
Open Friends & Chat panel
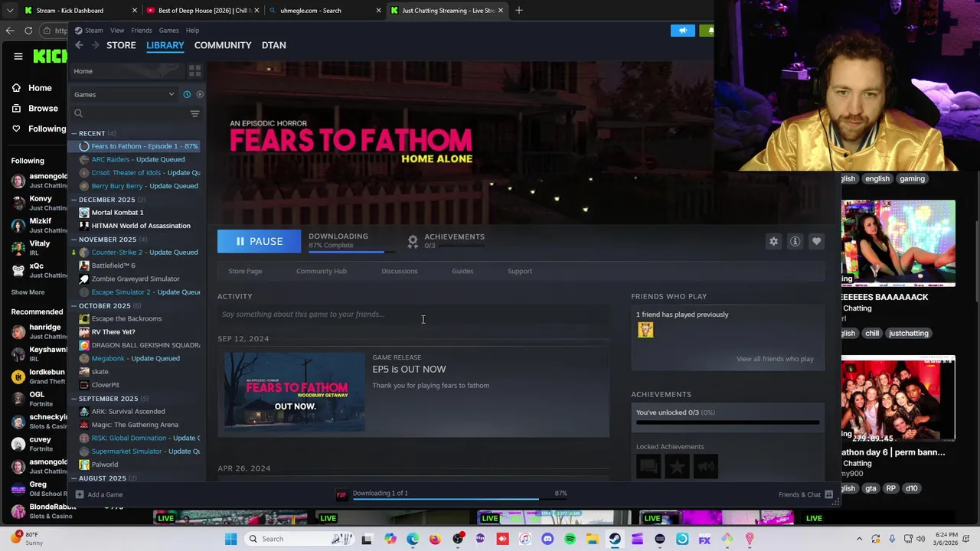805,494
